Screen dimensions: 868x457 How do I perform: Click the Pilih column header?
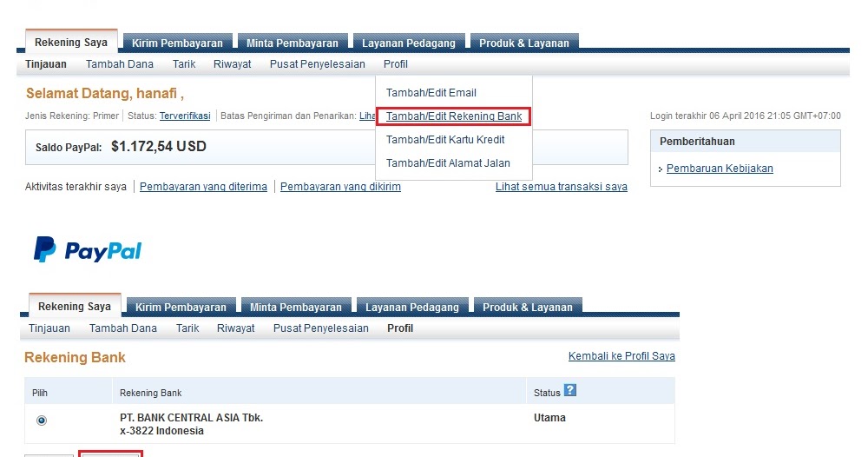pyautogui.click(x=40, y=393)
